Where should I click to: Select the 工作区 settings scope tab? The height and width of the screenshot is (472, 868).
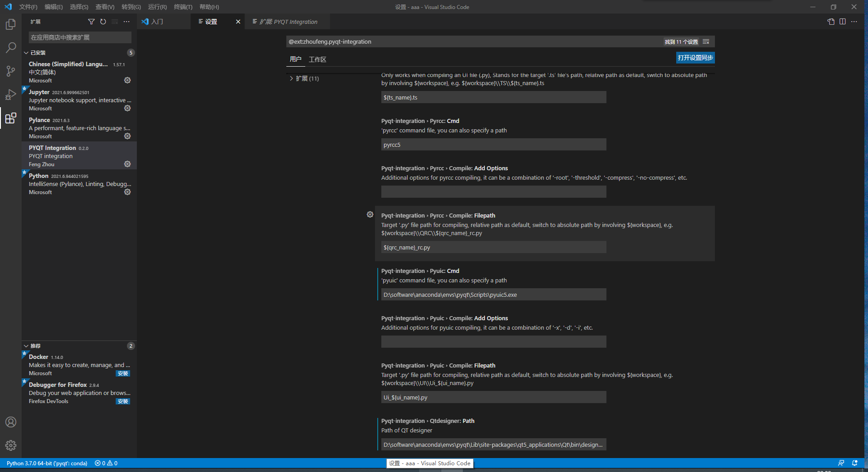click(317, 59)
